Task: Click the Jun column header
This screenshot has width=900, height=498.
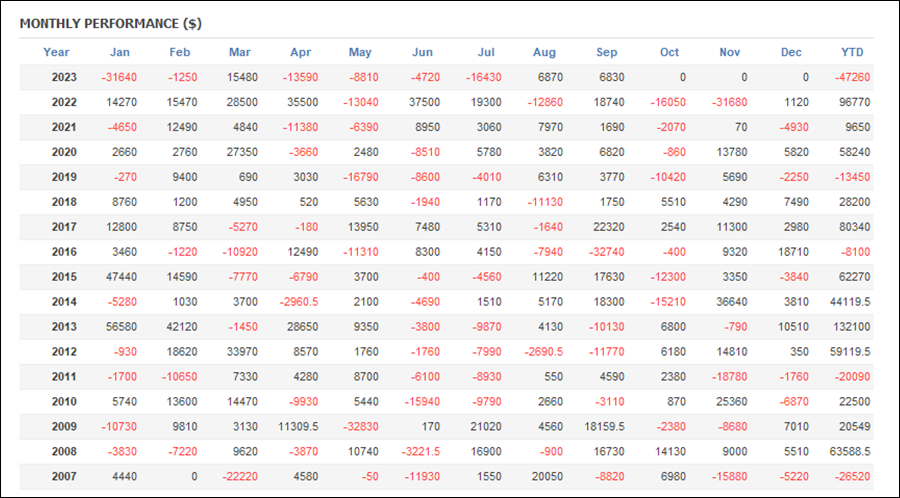Action: pyautogui.click(x=422, y=52)
